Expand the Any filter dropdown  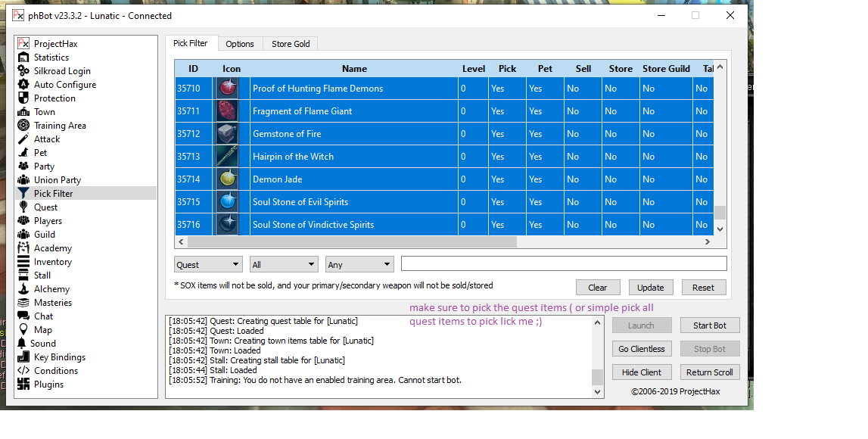(x=359, y=265)
